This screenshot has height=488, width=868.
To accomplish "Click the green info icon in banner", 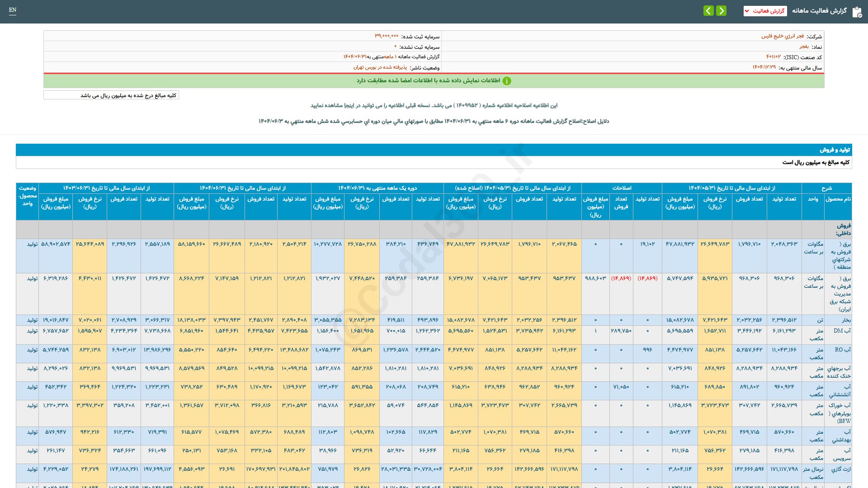I will (x=507, y=81).
